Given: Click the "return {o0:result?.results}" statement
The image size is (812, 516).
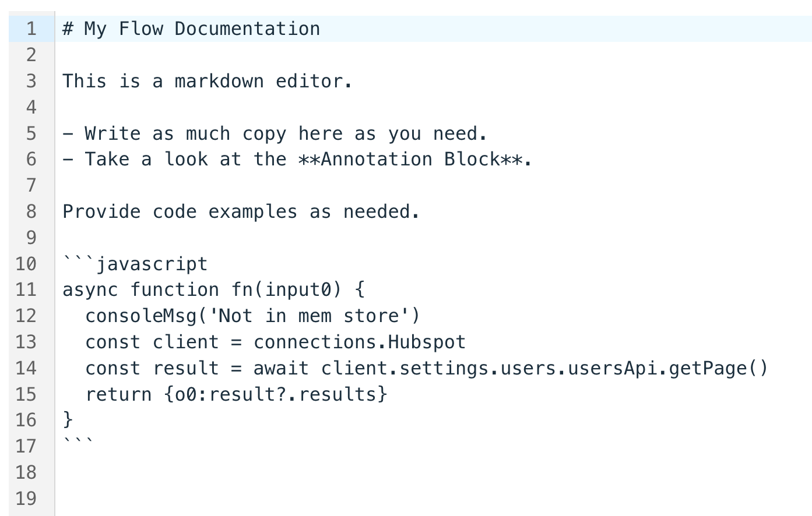Looking at the screenshot, I should coord(236,394).
